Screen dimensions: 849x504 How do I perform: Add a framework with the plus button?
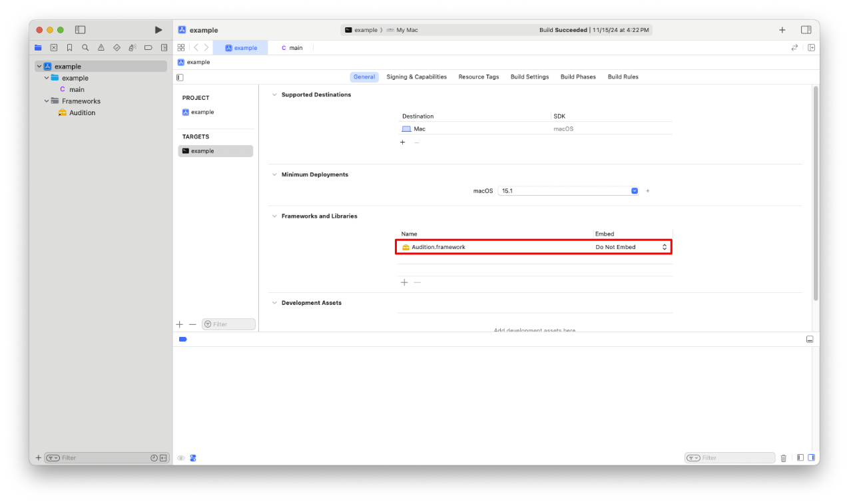pos(404,282)
